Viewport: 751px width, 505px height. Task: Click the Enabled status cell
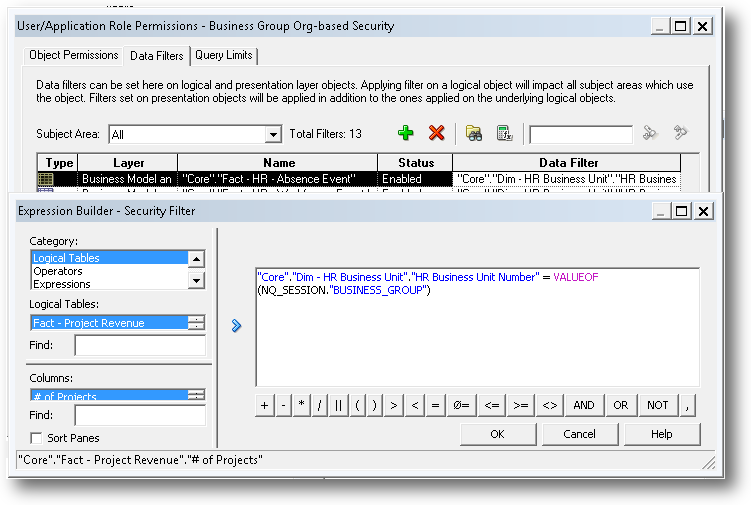click(x=415, y=179)
